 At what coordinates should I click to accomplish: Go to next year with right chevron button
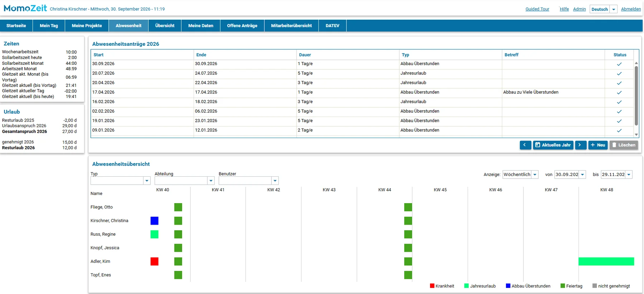pos(581,145)
